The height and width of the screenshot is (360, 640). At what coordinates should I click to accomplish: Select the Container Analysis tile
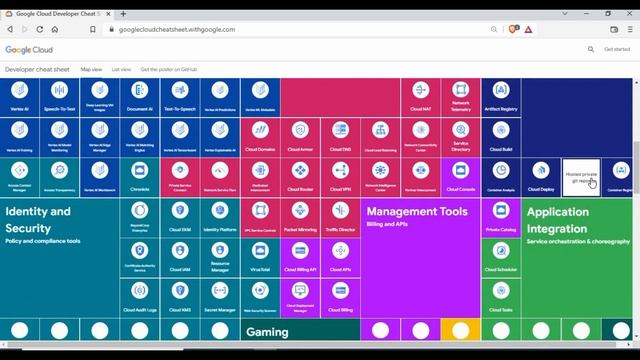(501, 178)
